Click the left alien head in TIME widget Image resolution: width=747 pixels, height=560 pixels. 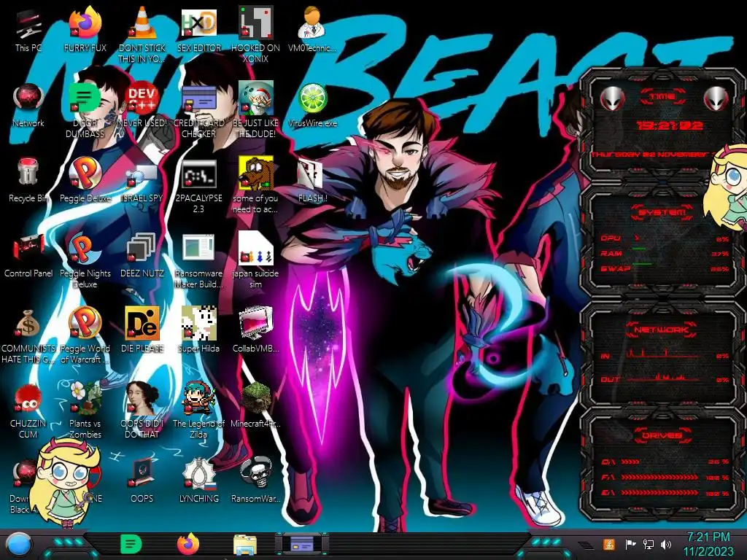[612, 99]
